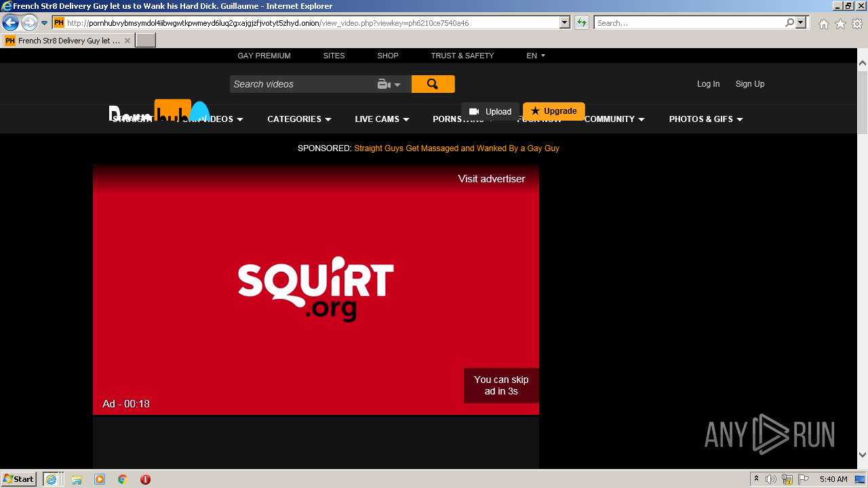Open the Windows Start button
The width and height of the screenshot is (868, 488).
[x=18, y=479]
